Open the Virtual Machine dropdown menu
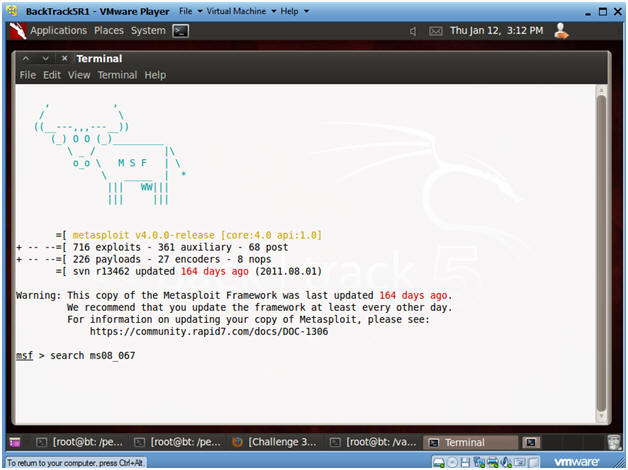 point(241,11)
